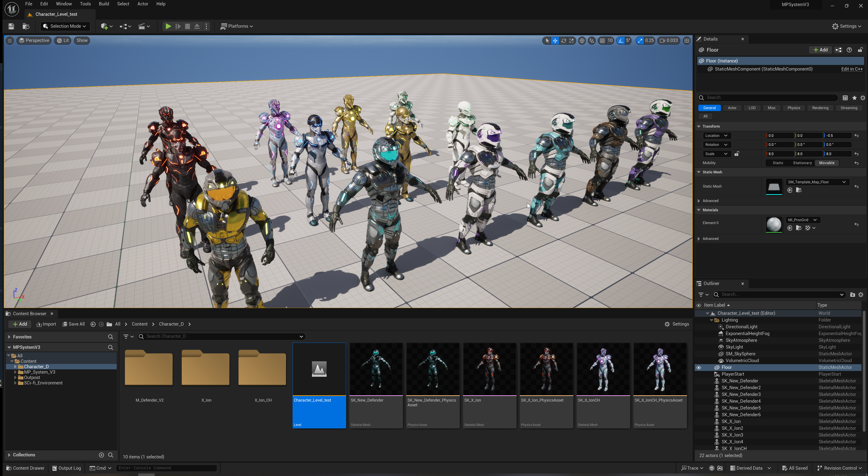Open the Selection Mode dropdown
This screenshot has width=868, height=476.
click(x=65, y=26)
